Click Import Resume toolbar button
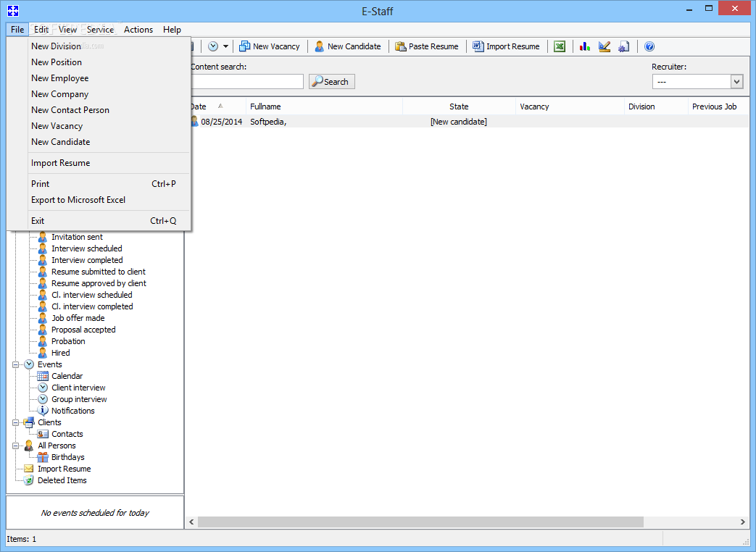 506,46
